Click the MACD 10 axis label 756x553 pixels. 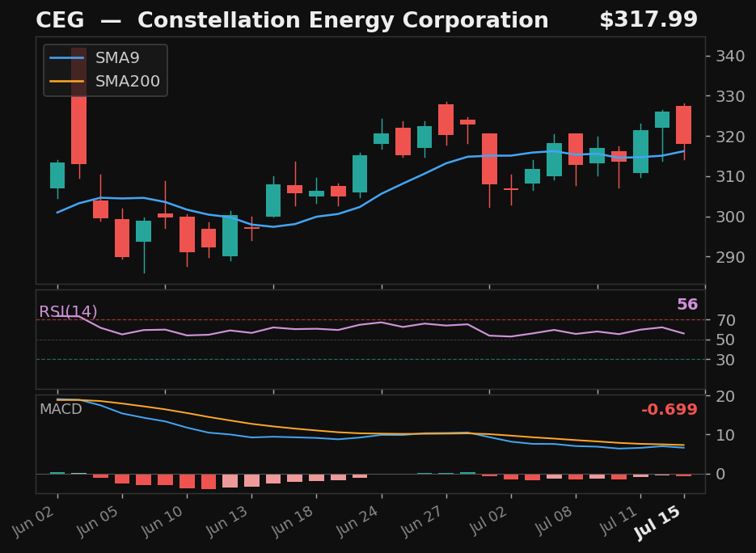point(725,435)
